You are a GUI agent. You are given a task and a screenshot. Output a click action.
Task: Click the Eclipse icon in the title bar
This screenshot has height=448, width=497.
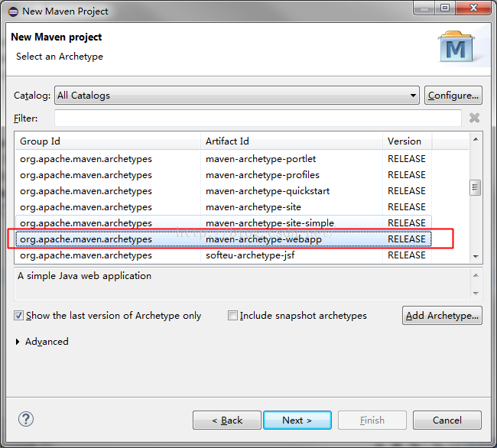tap(13, 11)
